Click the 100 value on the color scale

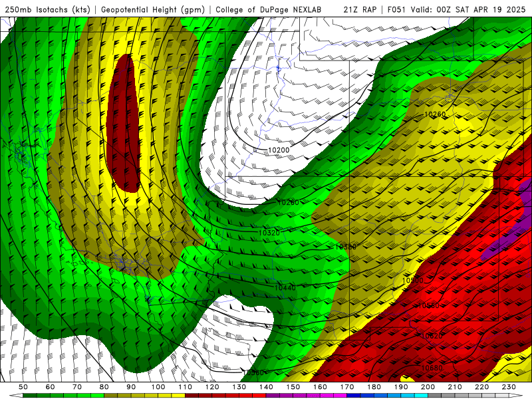click(x=158, y=387)
